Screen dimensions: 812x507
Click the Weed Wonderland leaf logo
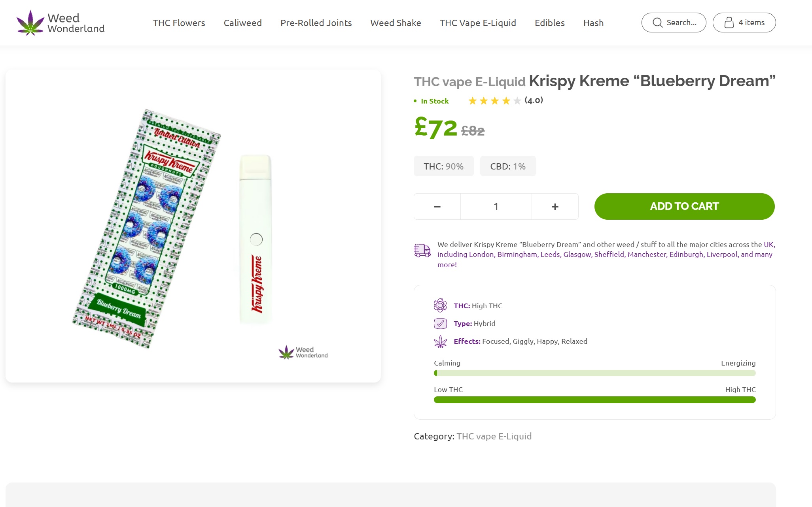coord(30,23)
